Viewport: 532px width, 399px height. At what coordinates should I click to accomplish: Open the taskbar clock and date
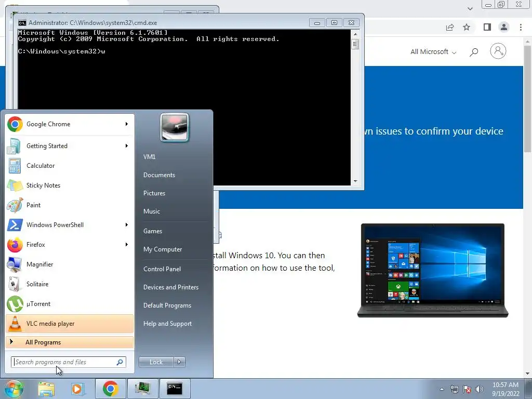(x=506, y=389)
